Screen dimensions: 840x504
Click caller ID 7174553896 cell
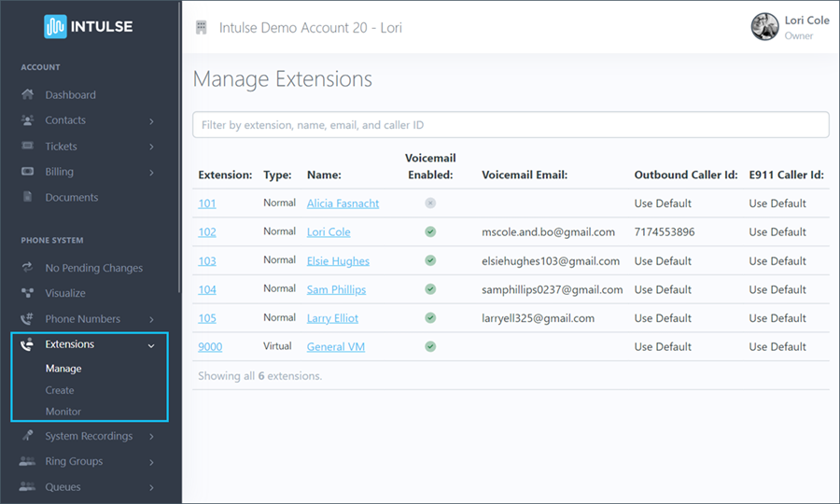tap(665, 231)
